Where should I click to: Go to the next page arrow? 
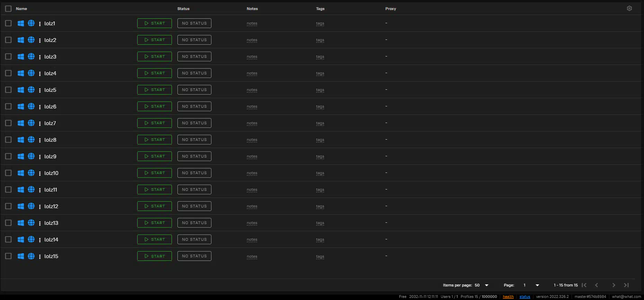click(613, 285)
